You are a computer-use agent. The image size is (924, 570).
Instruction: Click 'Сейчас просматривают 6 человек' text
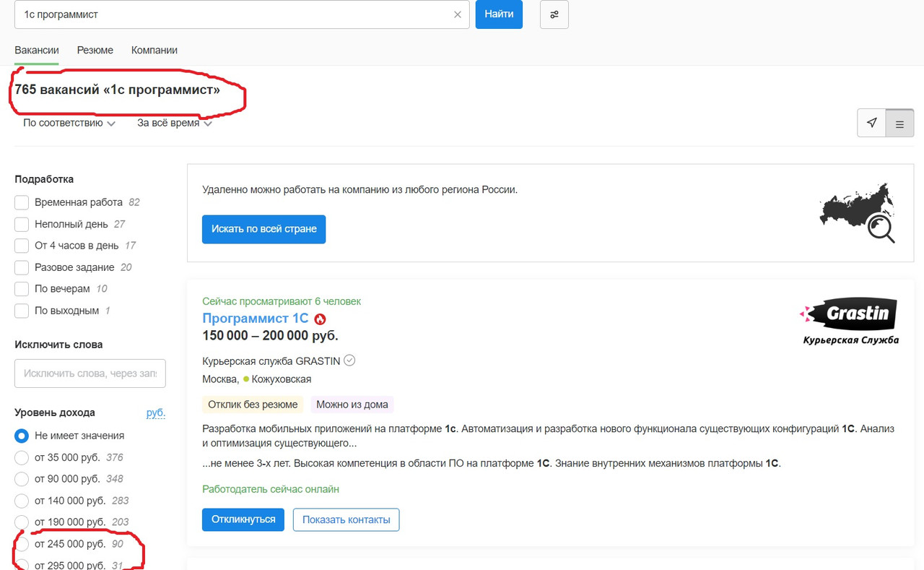(x=282, y=301)
